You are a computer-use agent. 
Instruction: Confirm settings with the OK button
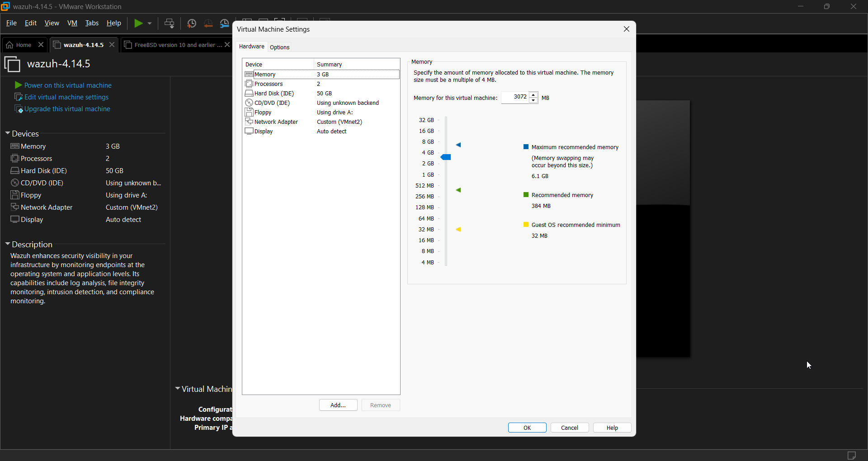(527, 428)
